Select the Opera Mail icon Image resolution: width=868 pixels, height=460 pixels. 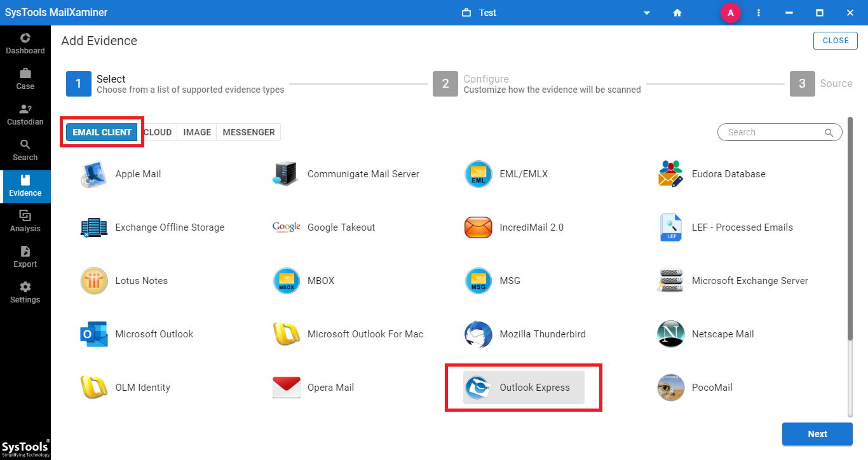point(286,388)
